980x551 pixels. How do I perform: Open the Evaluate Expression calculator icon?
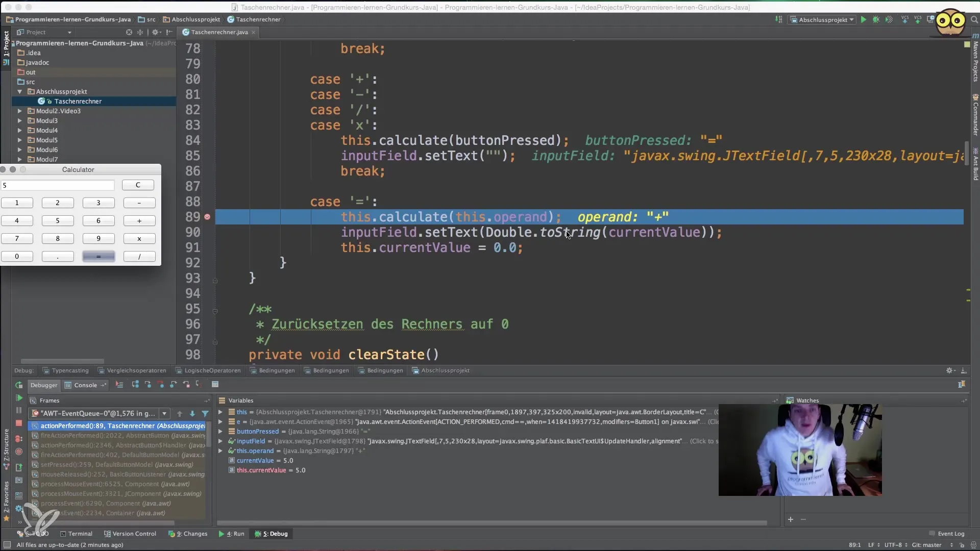tap(215, 384)
